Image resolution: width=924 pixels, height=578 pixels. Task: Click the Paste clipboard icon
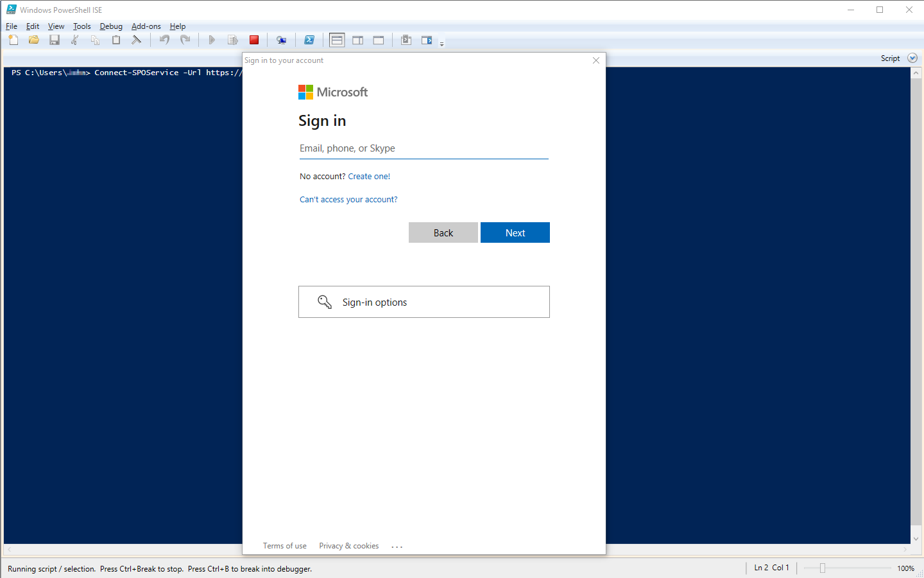(116, 40)
